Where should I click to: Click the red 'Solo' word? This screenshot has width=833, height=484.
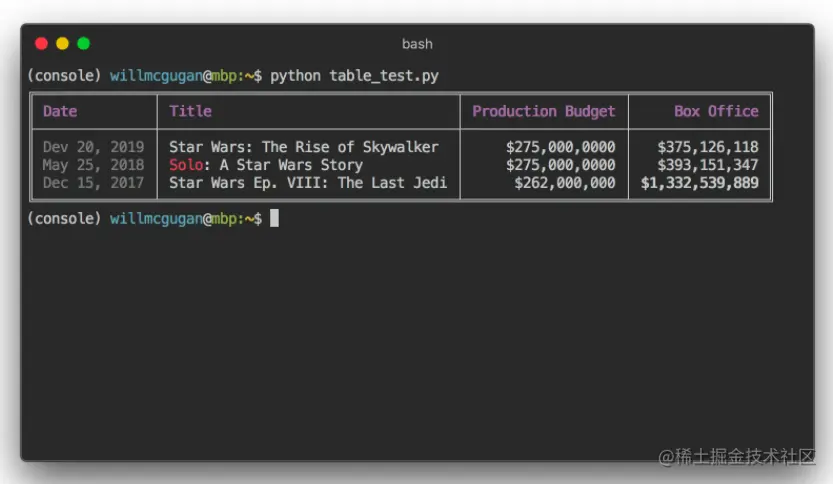(x=186, y=165)
